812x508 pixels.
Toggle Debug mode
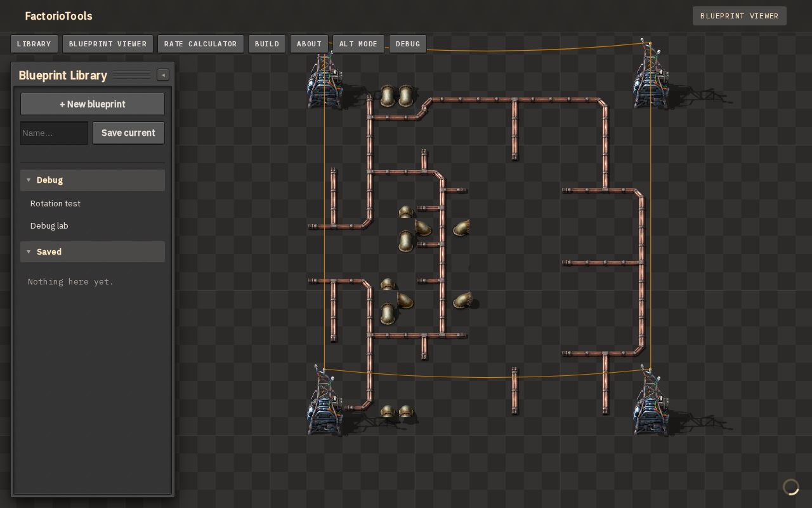[x=408, y=44]
